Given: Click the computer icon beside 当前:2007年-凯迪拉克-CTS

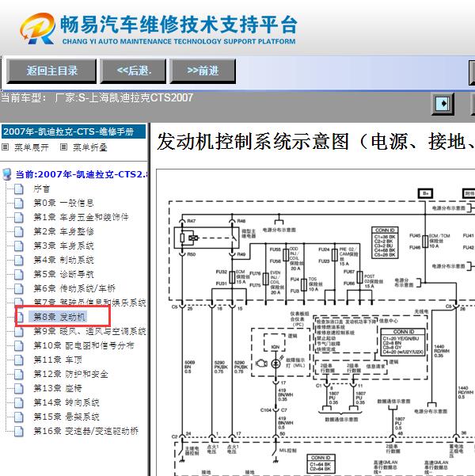Looking at the screenshot, I should [x=6, y=174].
